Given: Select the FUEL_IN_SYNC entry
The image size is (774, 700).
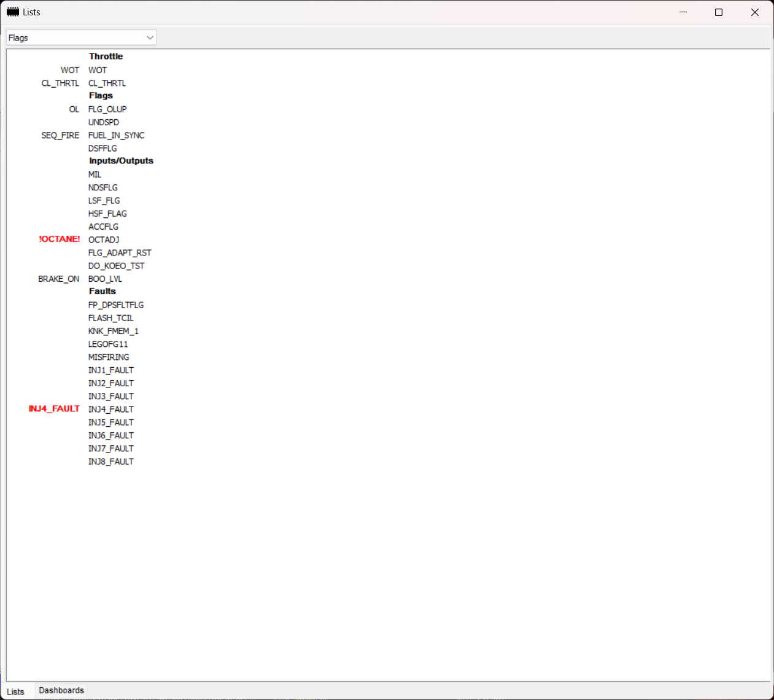Looking at the screenshot, I should point(116,135).
